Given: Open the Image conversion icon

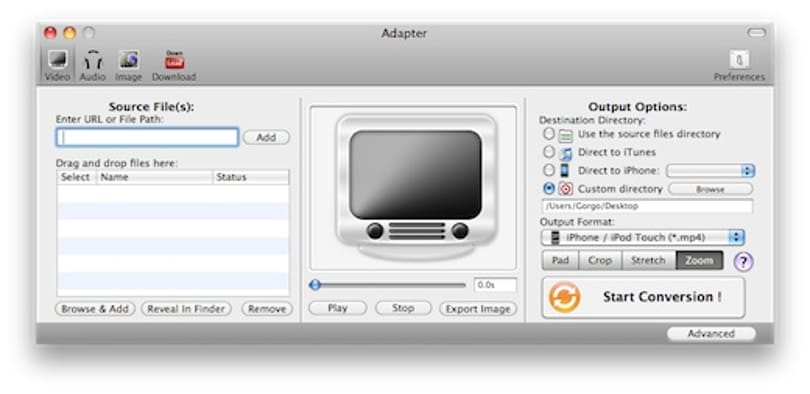Looking at the screenshot, I should click(x=129, y=66).
